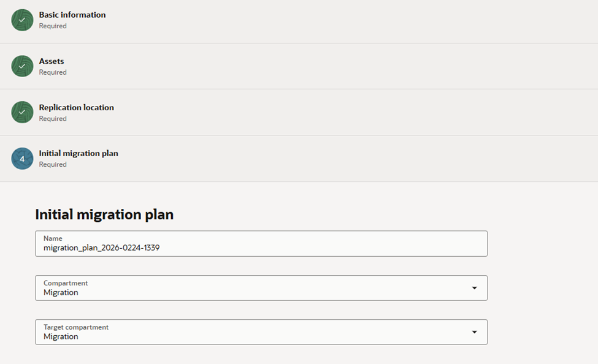Click Required label under Assets

(53, 72)
